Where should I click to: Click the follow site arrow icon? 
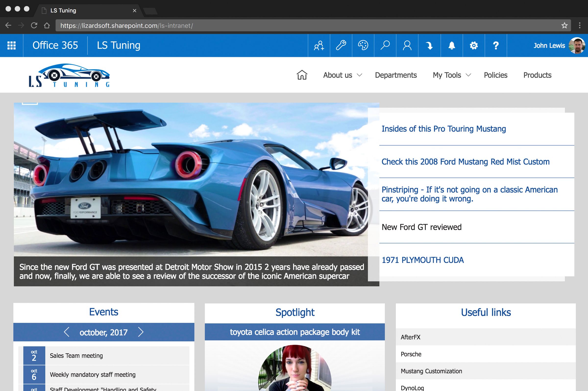(429, 45)
